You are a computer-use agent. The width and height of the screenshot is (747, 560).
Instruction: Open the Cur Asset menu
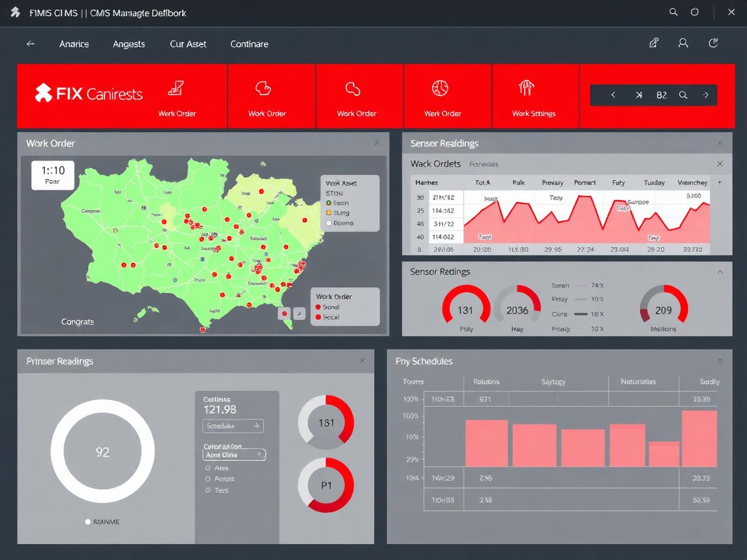tap(188, 44)
